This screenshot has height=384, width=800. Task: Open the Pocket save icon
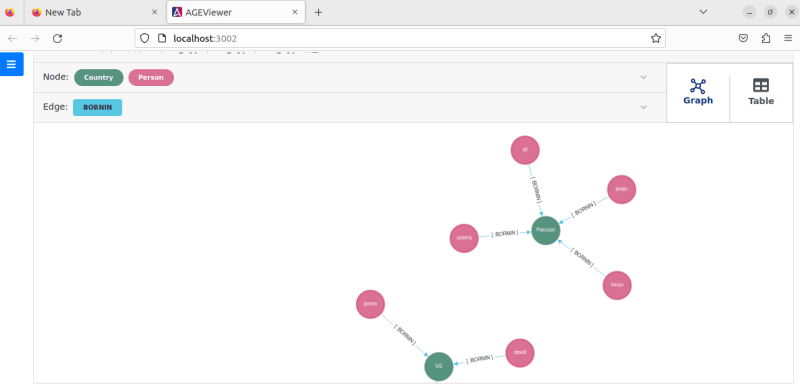click(x=743, y=38)
